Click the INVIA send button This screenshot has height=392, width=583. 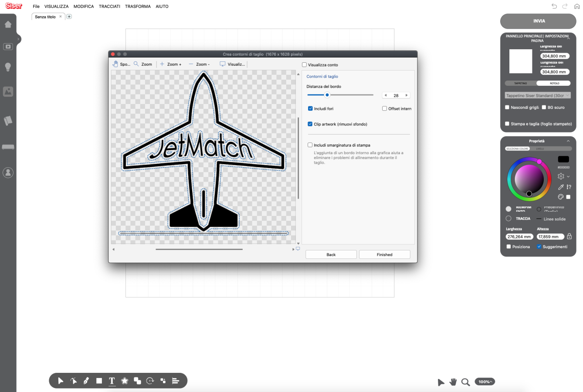538,21
